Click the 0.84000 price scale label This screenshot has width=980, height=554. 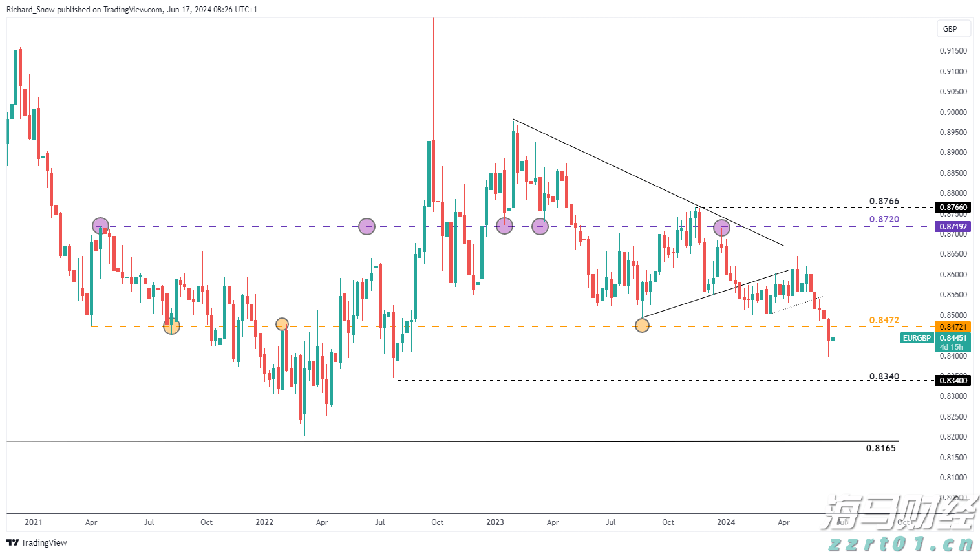point(953,356)
